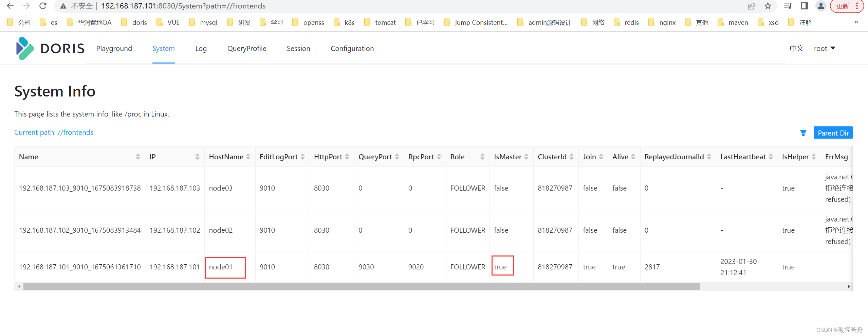868x336 pixels.
Task: Click the QueryPort value 9030
Action: pos(366,267)
